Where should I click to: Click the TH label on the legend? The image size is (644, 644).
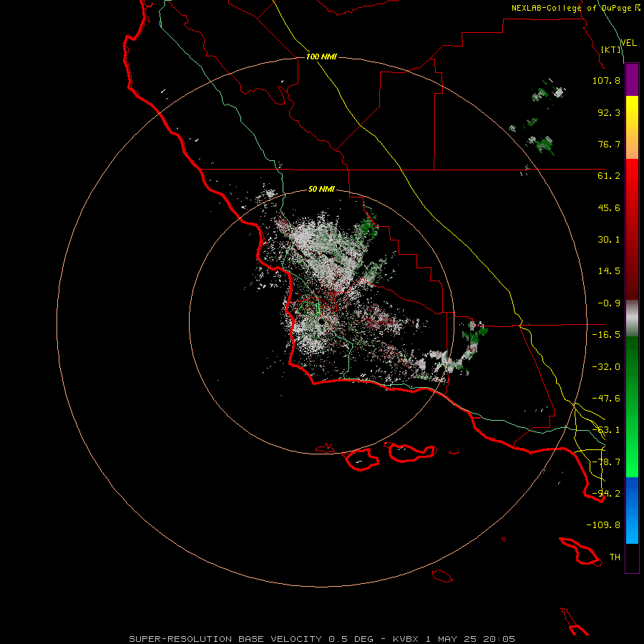pyautogui.click(x=615, y=557)
